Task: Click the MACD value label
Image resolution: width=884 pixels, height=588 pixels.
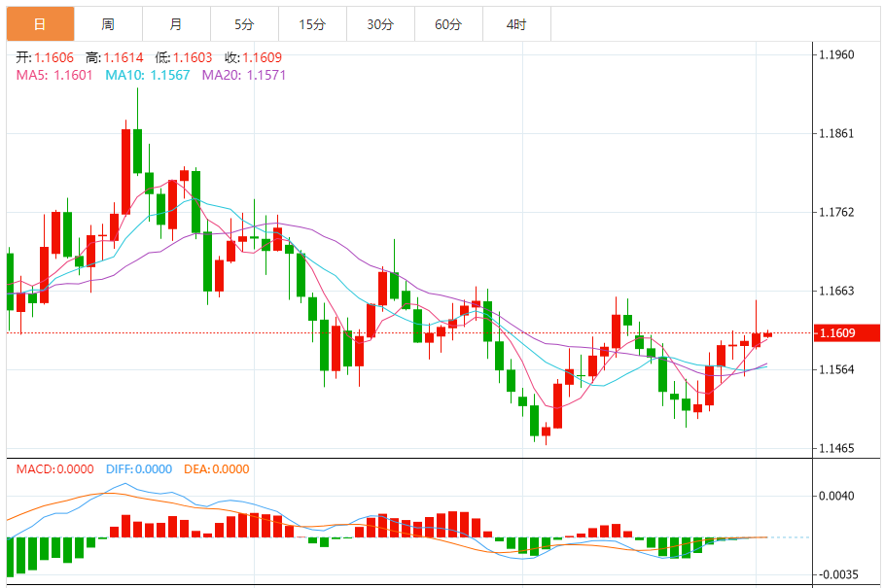Action: pos(54,469)
